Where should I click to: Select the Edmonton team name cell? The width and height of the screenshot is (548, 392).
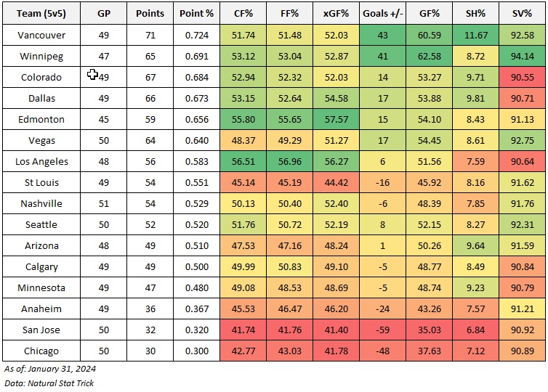coord(41,119)
